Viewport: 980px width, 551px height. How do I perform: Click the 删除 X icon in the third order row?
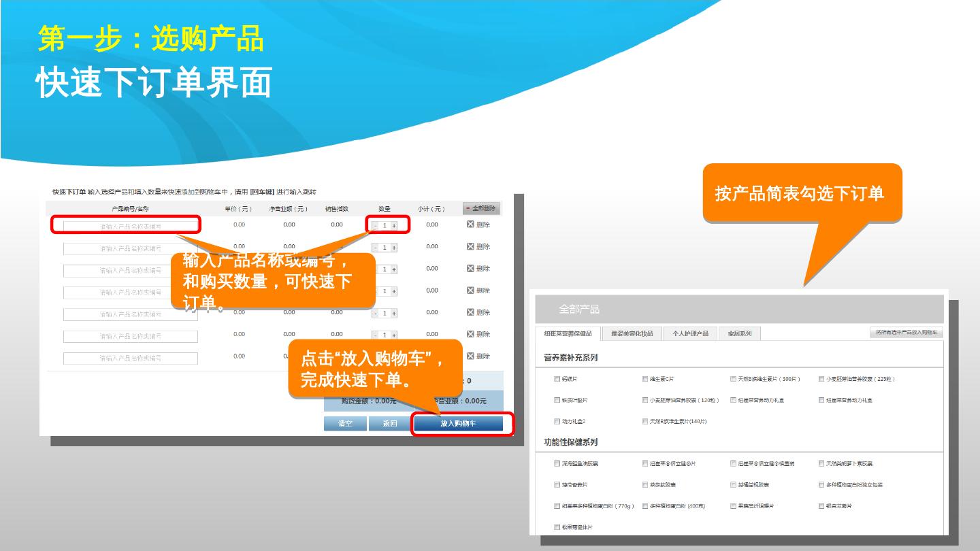470,268
